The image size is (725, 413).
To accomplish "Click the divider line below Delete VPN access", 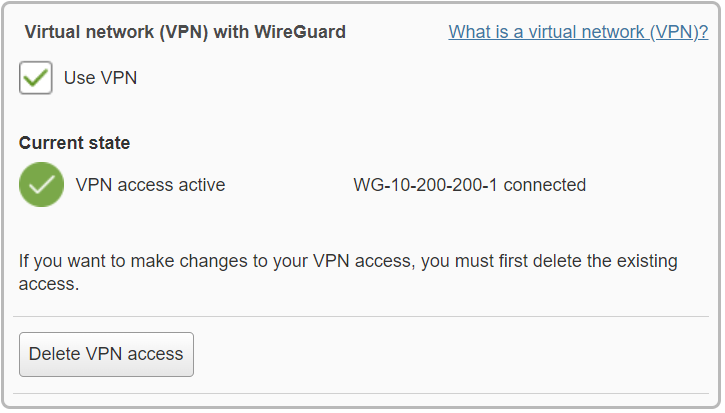I will click(x=361, y=394).
